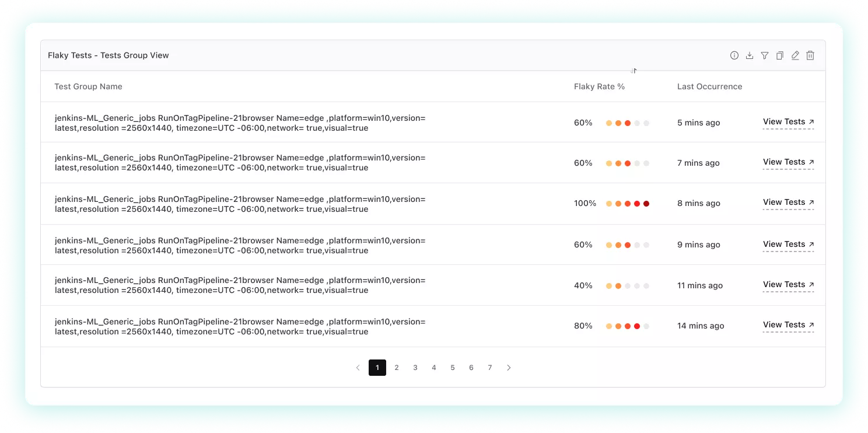Click the previous page left chevron
868x433 pixels.
click(x=358, y=368)
